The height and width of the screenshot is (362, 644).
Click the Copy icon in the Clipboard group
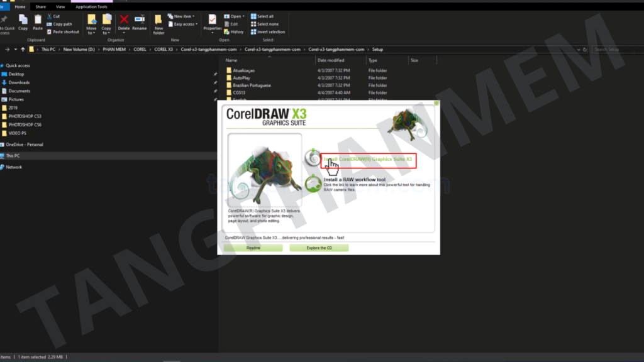click(23, 20)
